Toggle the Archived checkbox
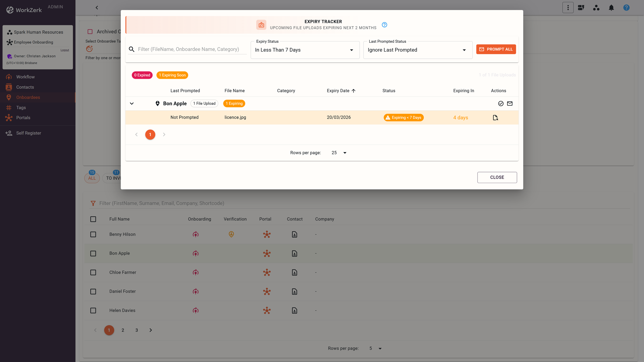This screenshot has width=644, height=362. point(90,32)
